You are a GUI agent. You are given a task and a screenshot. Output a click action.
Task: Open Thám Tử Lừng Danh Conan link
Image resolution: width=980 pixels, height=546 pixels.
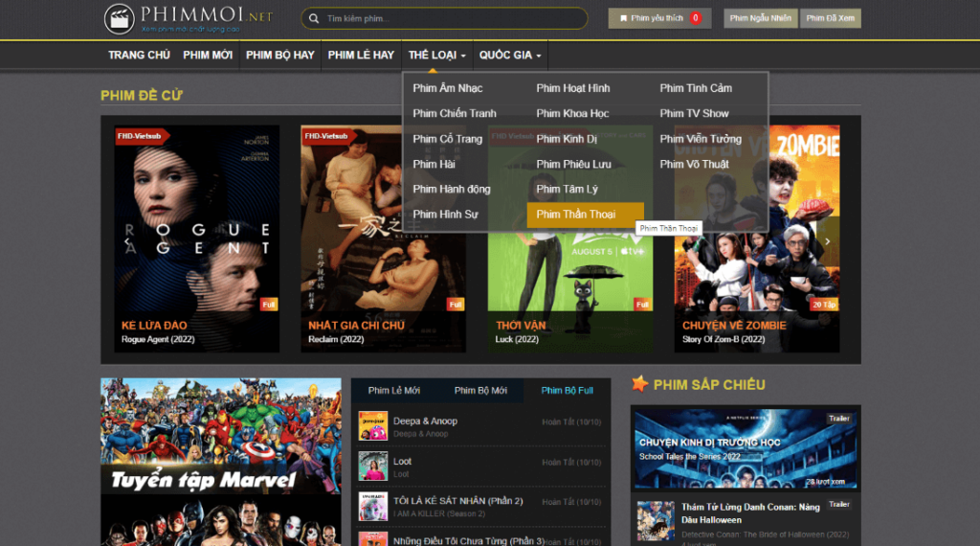750,513
